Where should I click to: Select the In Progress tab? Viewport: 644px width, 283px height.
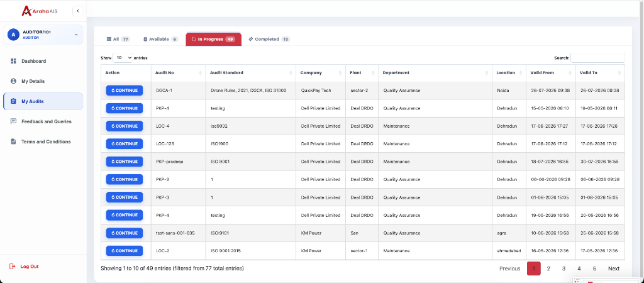[214, 39]
